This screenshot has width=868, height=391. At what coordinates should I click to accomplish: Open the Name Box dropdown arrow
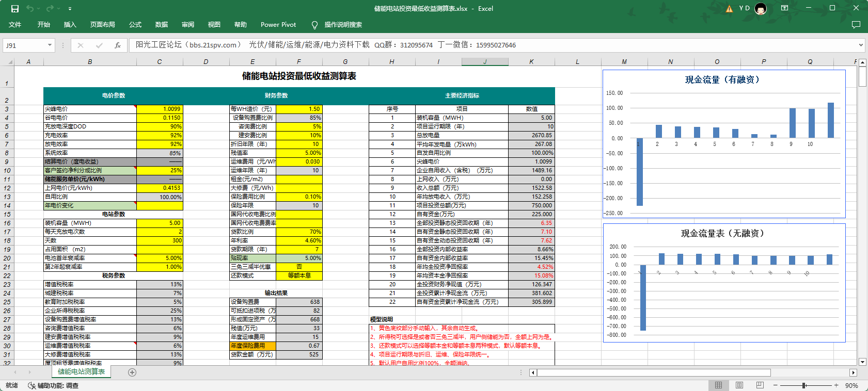50,45
